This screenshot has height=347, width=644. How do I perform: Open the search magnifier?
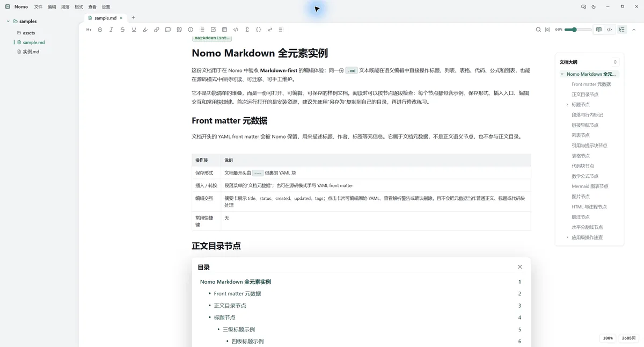click(x=538, y=30)
